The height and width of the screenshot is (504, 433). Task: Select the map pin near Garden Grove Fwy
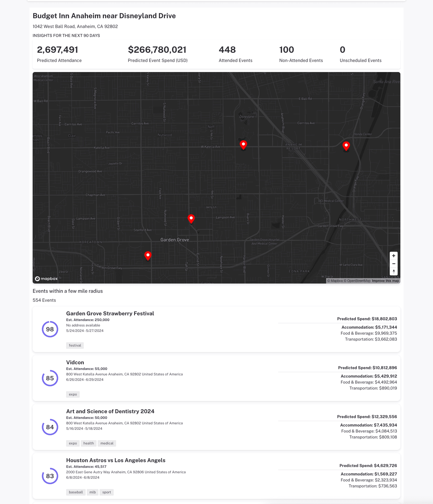click(x=148, y=256)
